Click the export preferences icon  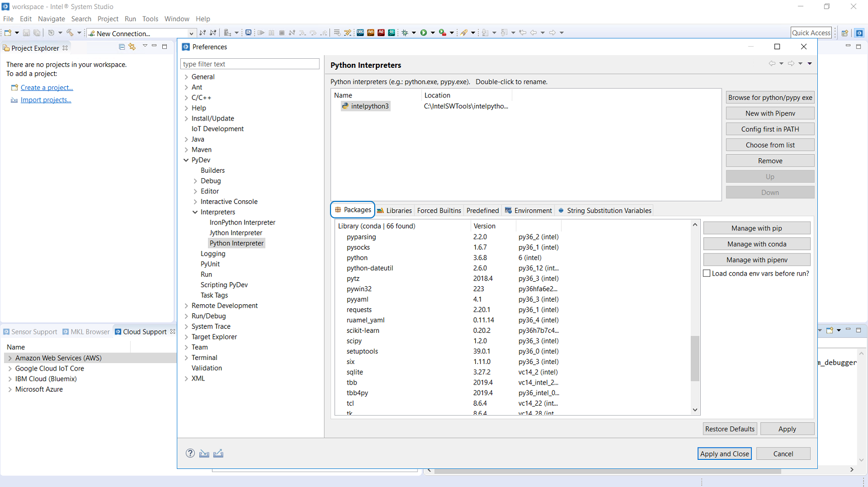218,453
